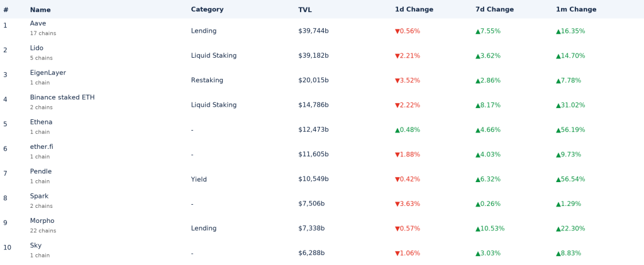Sort by the 7d Change header
This screenshot has width=644, height=265.
pyautogui.click(x=494, y=9)
